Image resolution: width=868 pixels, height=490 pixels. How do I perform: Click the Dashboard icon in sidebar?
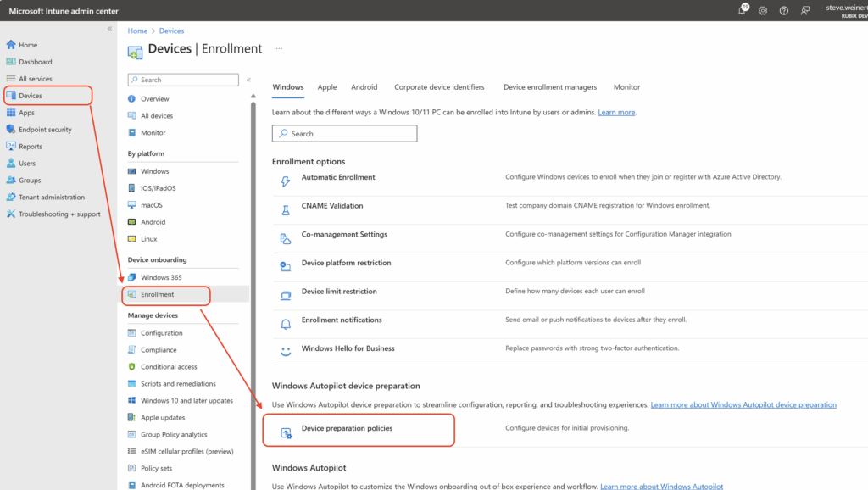pos(11,61)
